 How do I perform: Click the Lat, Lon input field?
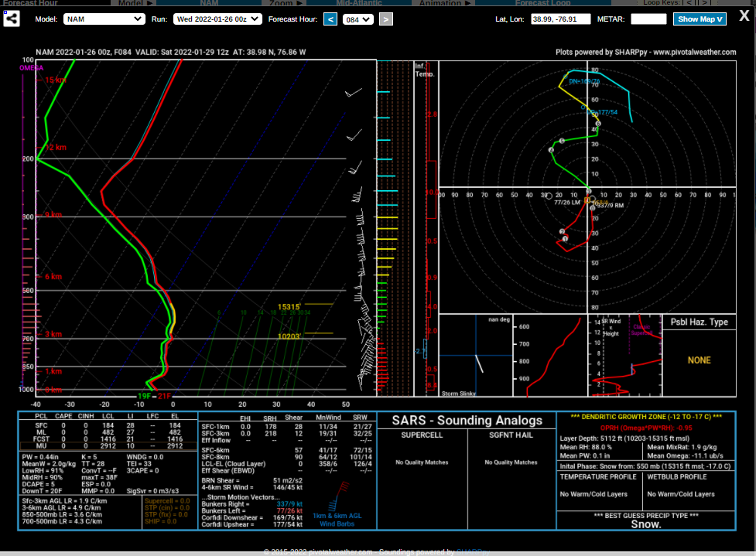coord(560,19)
